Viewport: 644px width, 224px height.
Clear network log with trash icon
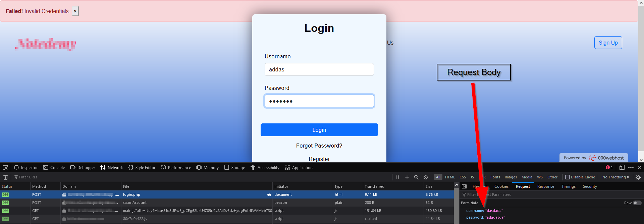click(5, 177)
